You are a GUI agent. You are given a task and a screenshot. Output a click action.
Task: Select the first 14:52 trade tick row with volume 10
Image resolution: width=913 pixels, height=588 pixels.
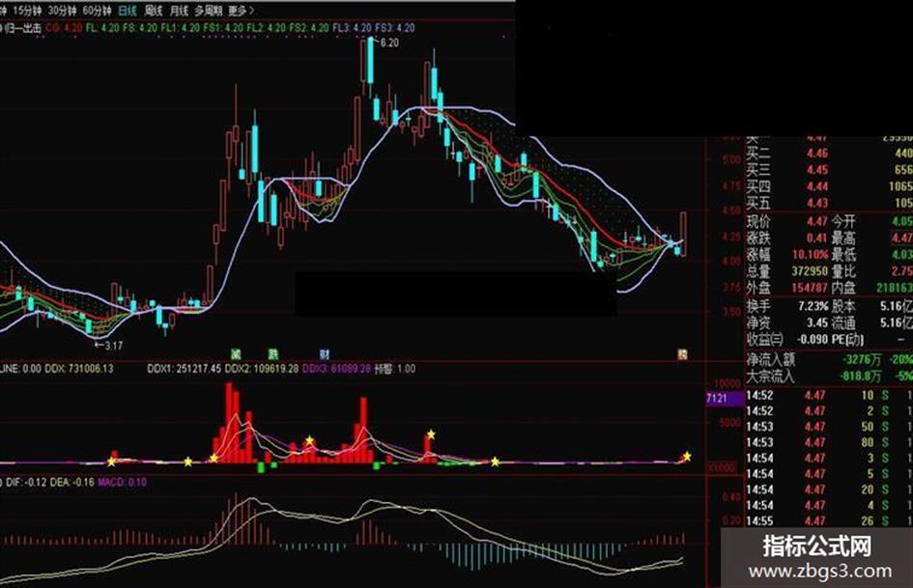829,395
